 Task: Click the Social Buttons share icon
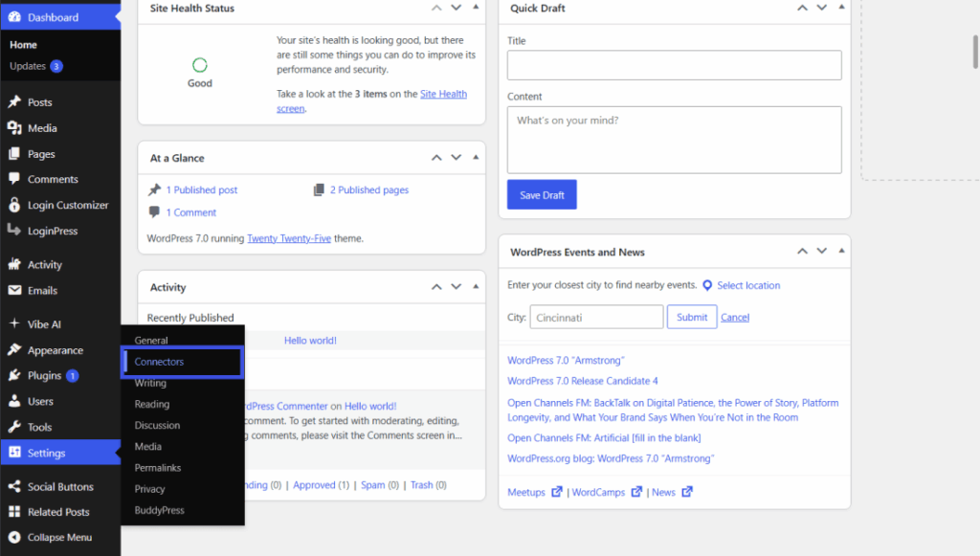pyautogui.click(x=14, y=486)
